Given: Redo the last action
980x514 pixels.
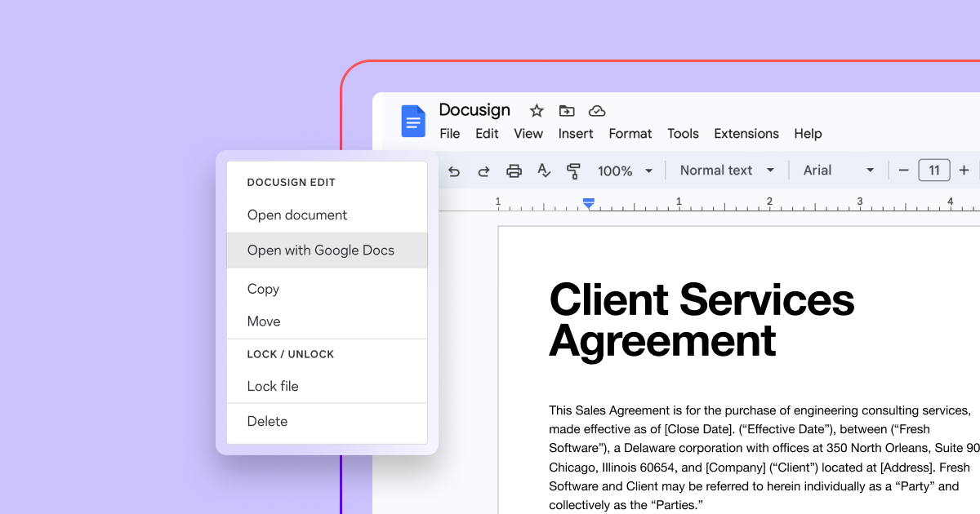Looking at the screenshot, I should coord(483,171).
